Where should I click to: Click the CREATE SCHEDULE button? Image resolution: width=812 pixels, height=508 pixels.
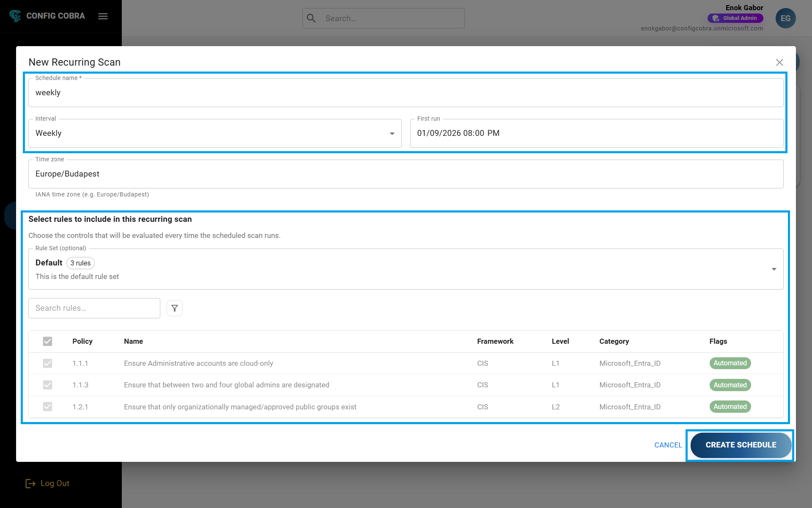(741, 445)
